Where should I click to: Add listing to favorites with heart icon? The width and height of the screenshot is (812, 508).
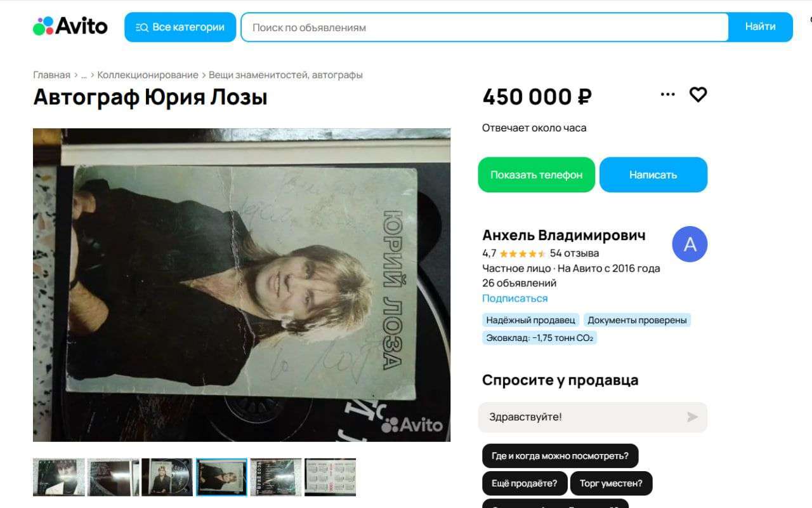[698, 95]
